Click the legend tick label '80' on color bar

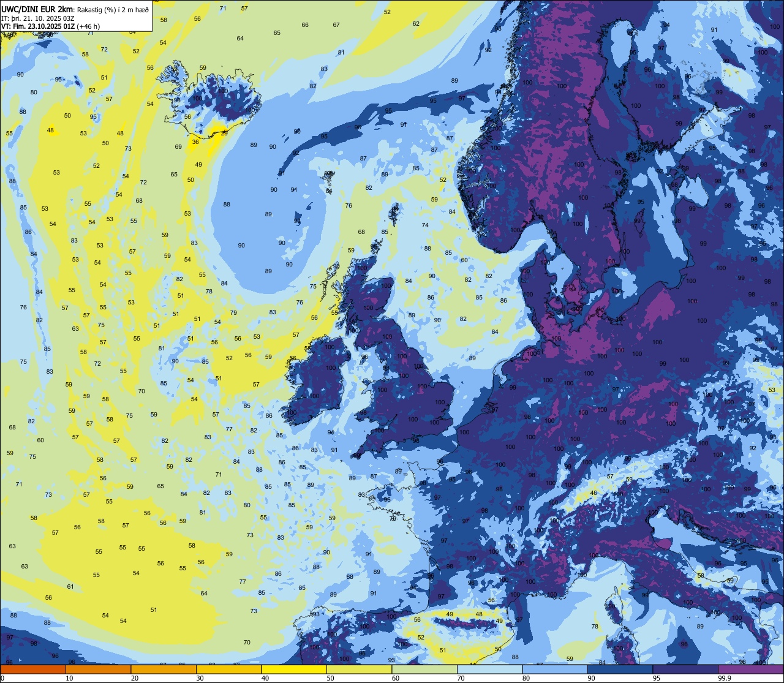coord(526,678)
